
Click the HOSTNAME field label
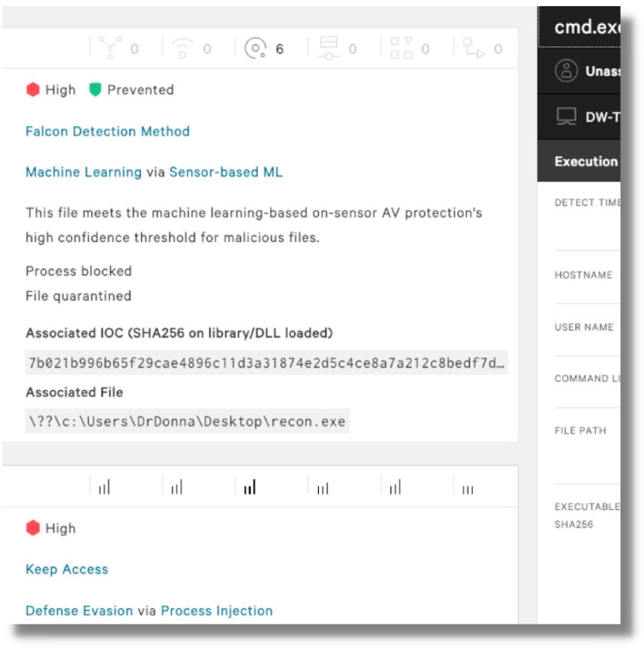(584, 275)
